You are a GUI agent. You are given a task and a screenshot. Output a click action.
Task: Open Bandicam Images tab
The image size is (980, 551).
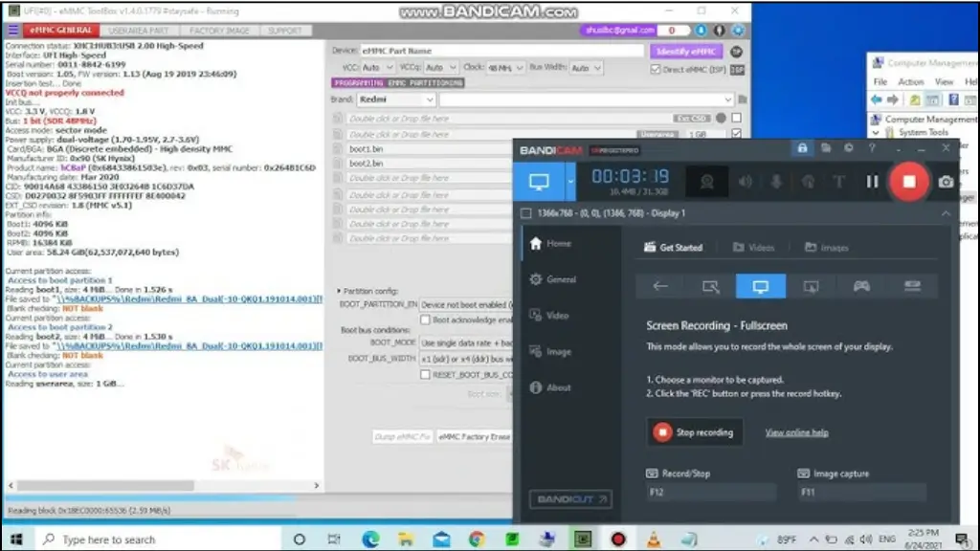(826, 248)
